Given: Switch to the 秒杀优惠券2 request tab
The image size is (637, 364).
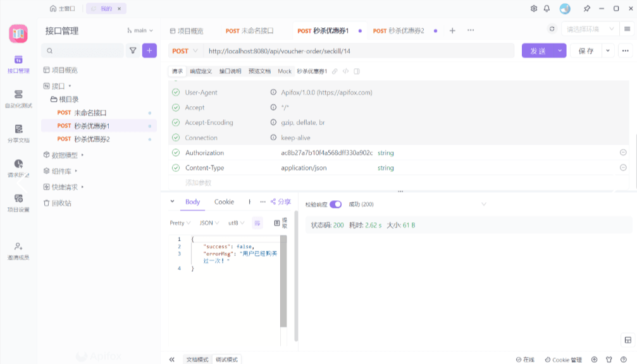Looking at the screenshot, I should 399,30.
